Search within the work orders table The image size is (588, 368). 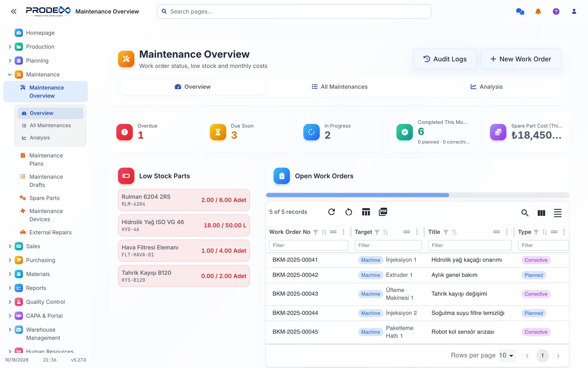[x=525, y=213]
